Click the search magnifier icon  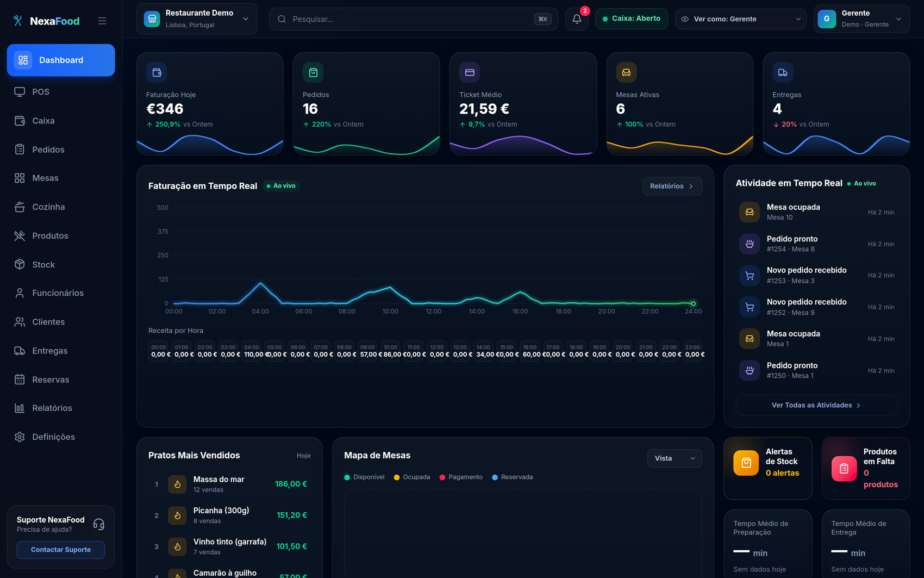pos(282,19)
